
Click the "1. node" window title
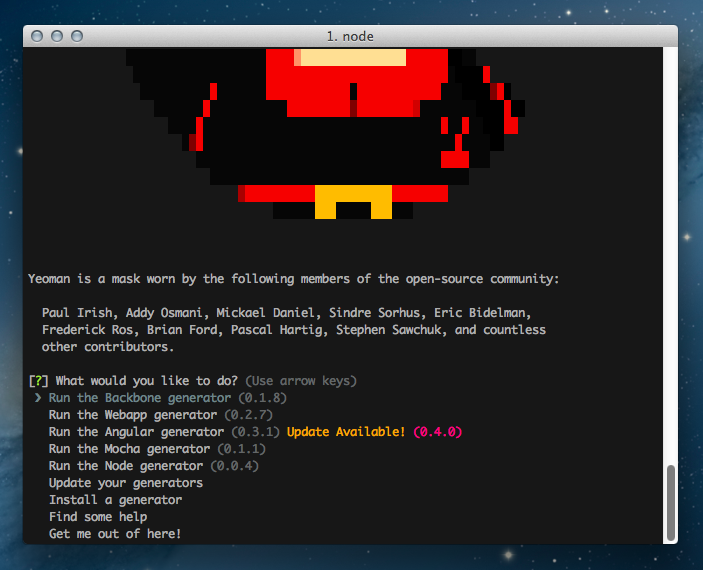(x=351, y=36)
